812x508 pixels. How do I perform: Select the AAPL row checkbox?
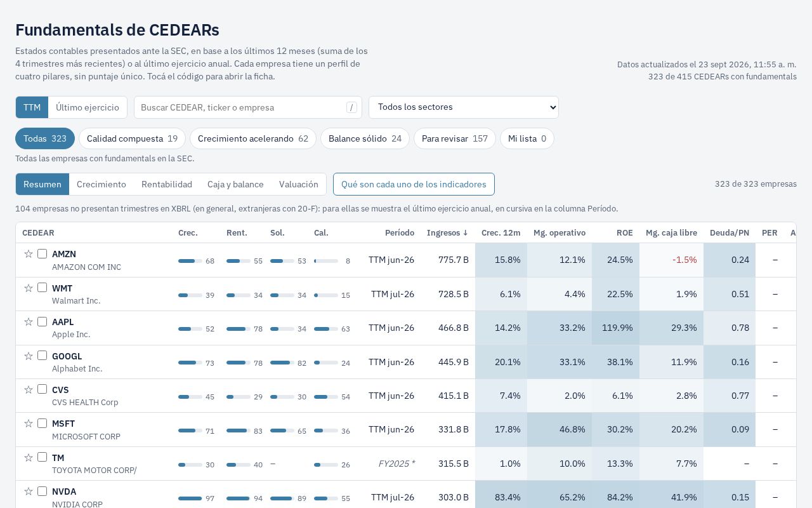click(42, 322)
